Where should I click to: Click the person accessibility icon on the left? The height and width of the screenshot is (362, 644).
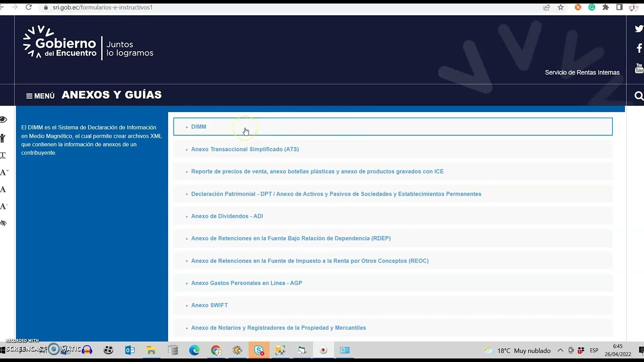tap(3, 138)
